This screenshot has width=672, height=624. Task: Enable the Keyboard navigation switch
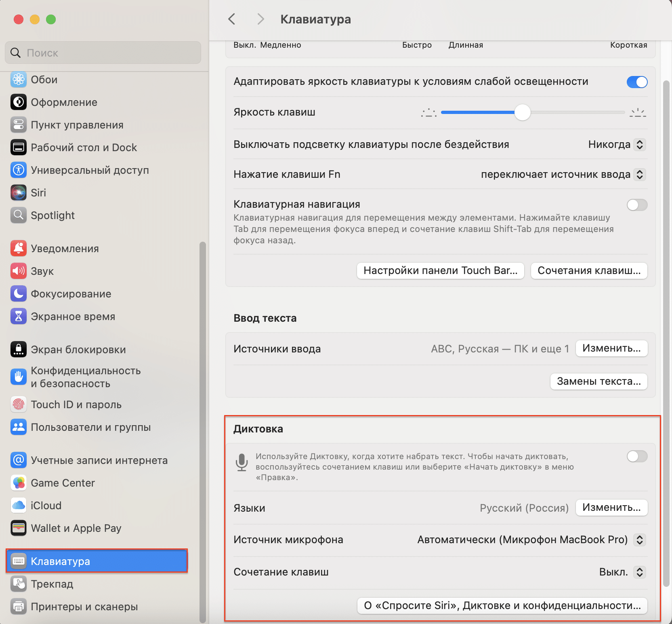pos(637,205)
